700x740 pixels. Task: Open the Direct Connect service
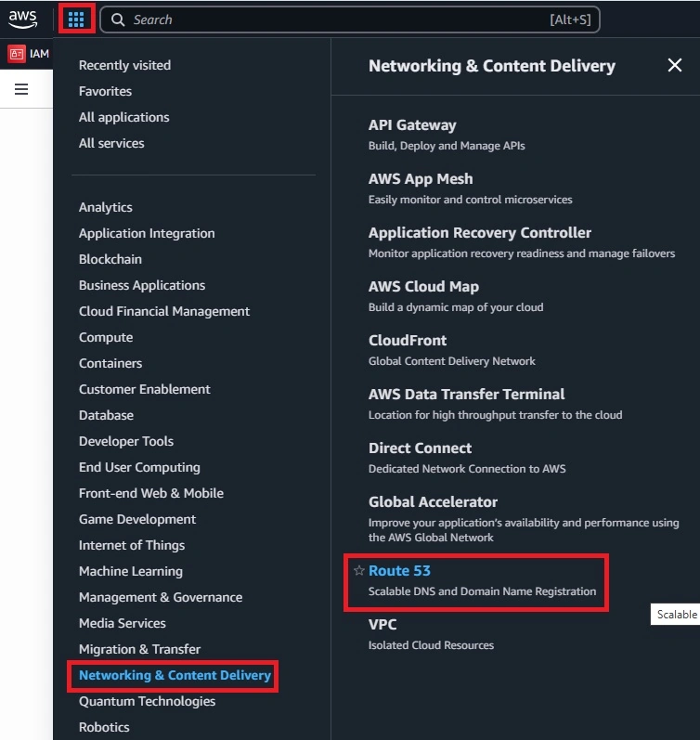coord(421,448)
